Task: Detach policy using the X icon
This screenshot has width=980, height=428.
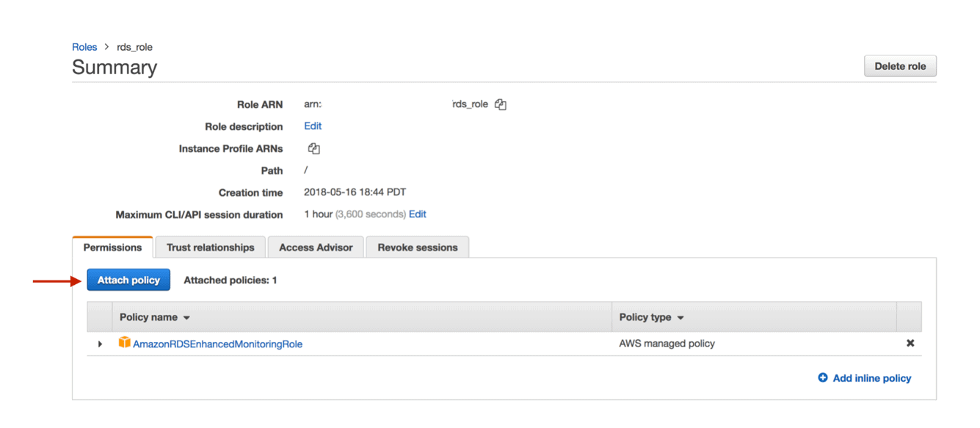Action: 910,343
